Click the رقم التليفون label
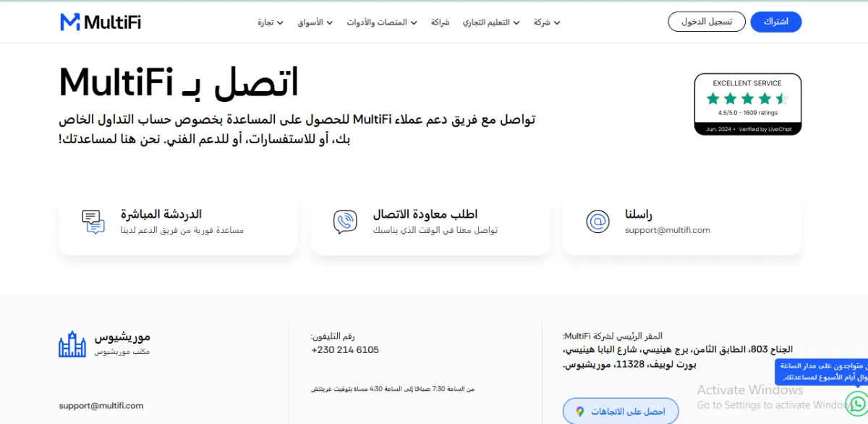868x424 pixels. (x=333, y=336)
